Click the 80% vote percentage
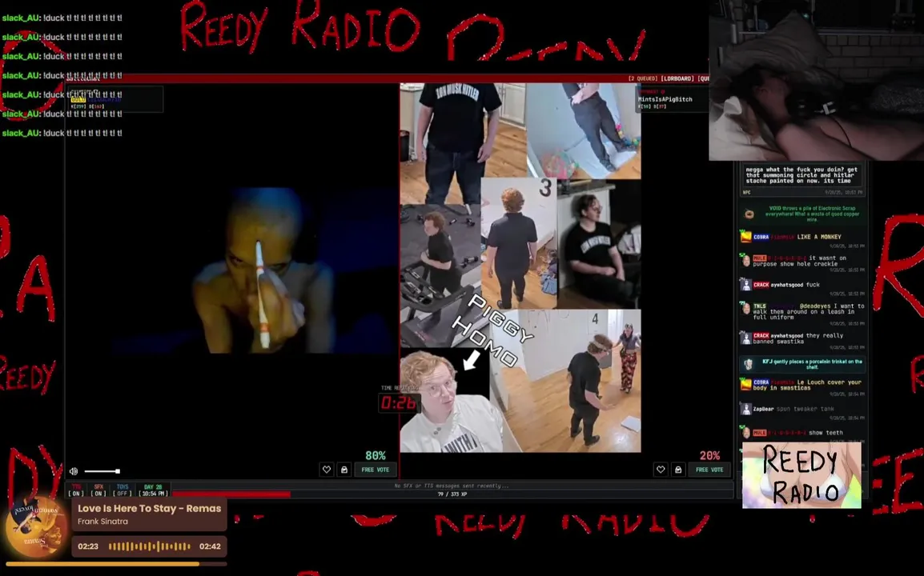The height and width of the screenshot is (576, 924). [x=376, y=455]
